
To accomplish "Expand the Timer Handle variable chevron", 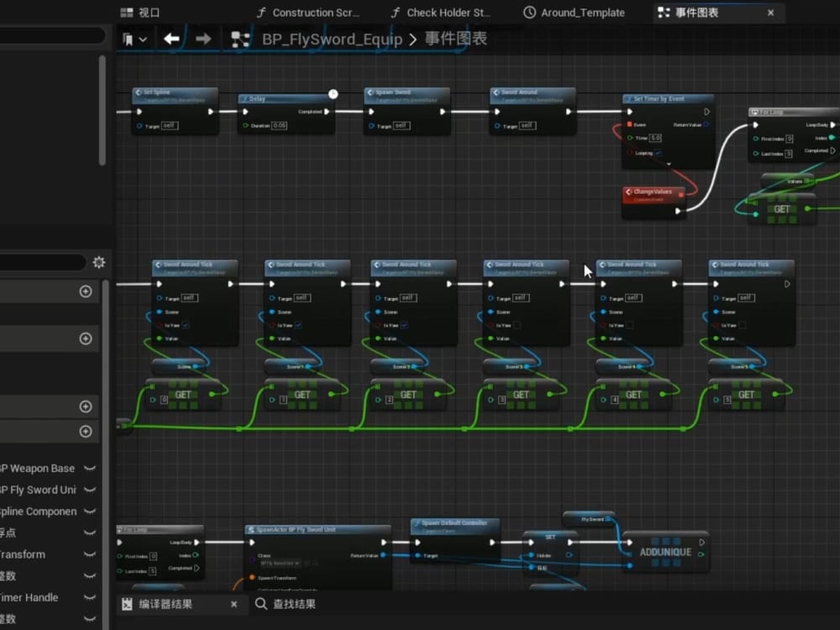I will click(90, 597).
